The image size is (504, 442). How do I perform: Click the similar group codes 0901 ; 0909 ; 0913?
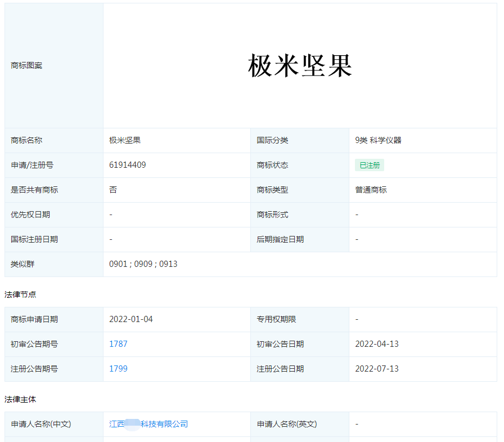point(143,264)
